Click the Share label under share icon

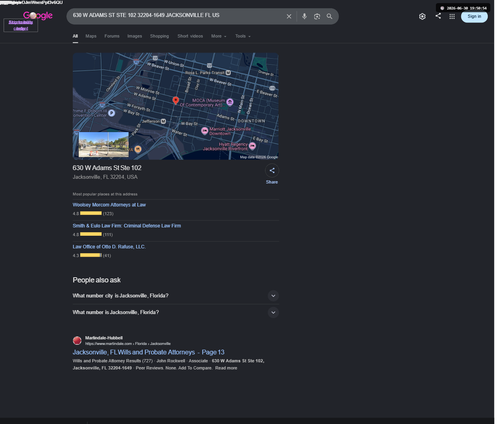pyautogui.click(x=272, y=182)
